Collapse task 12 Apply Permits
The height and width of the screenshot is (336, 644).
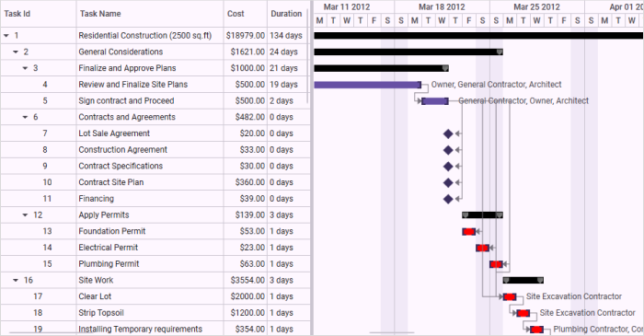[x=25, y=214]
